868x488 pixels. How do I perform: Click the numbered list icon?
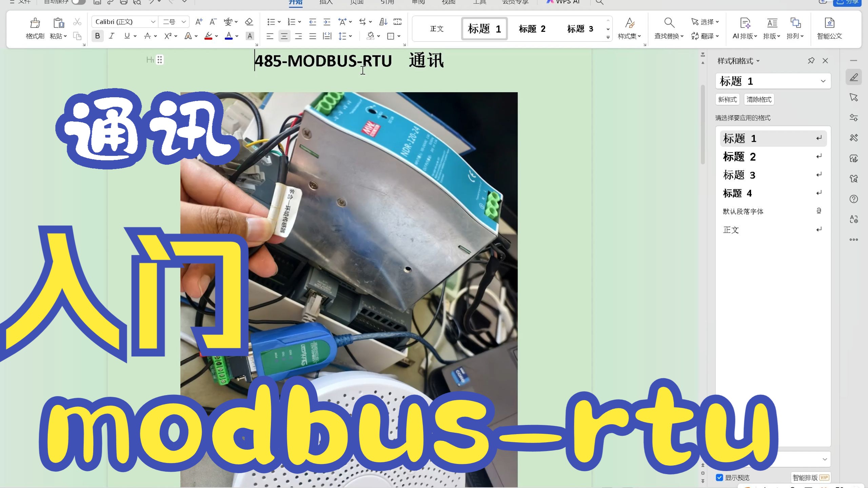tap(291, 22)
